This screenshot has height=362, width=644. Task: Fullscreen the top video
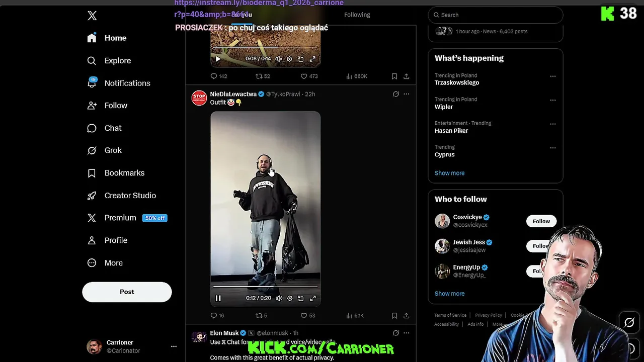click(312, 59)
